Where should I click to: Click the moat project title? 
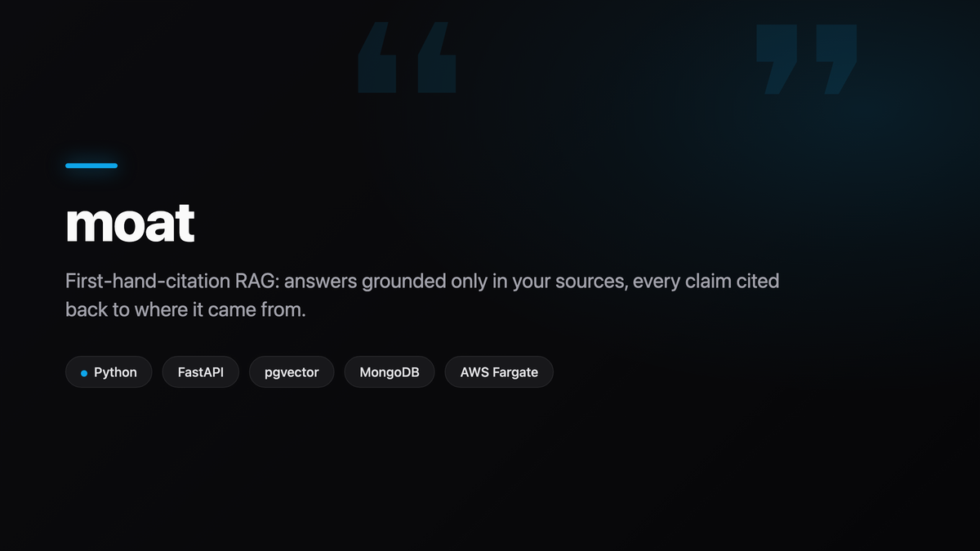(130, 222)
